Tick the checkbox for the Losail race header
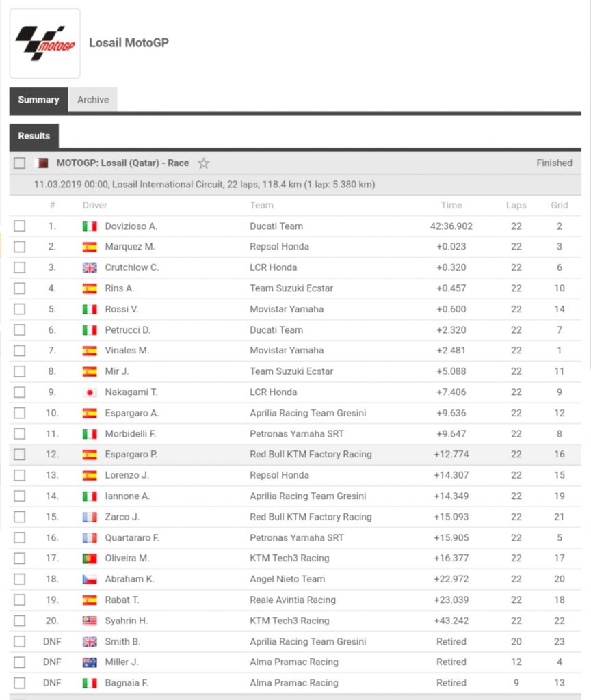The image size is (591, 700). tap(19, 163)
